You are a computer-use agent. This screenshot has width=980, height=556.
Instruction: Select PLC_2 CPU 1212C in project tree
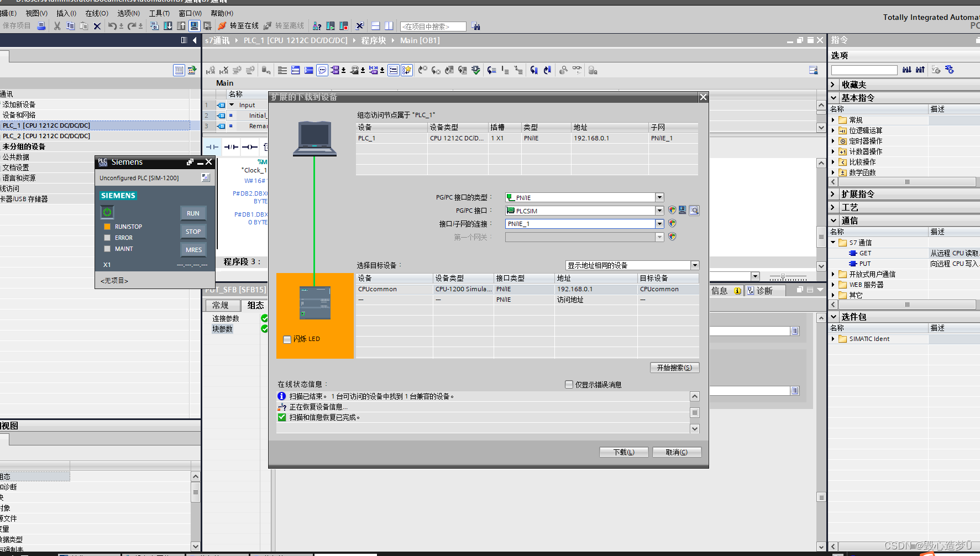coord(46,136)
